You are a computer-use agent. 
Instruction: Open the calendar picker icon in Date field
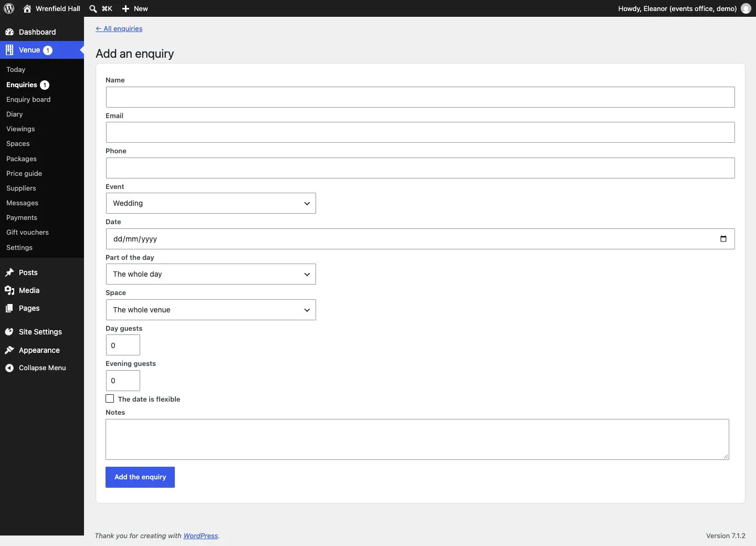point(723,239)
